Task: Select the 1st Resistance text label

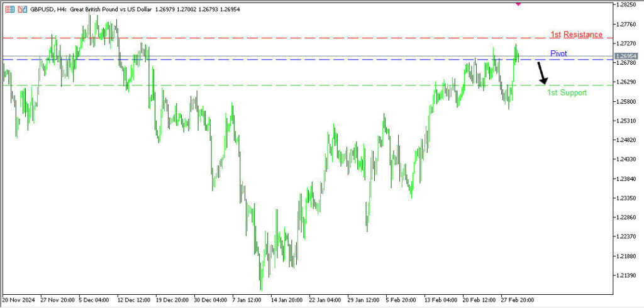Action: pos(576,34)
